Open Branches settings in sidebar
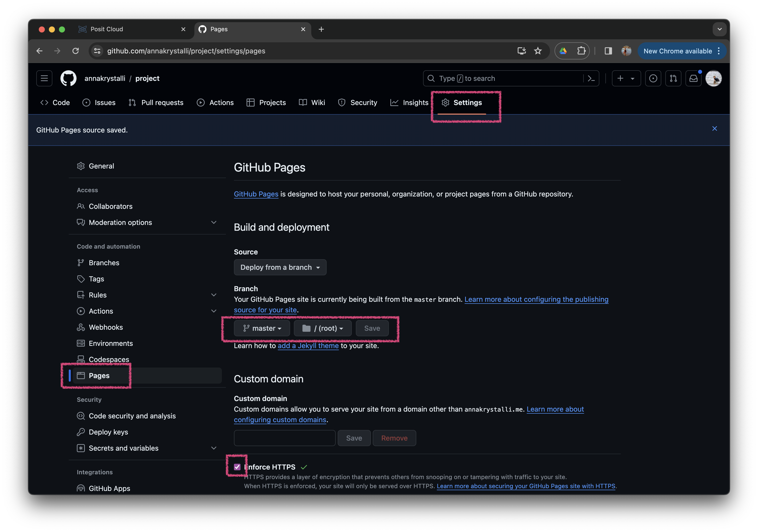The width and height of the screenshot is (758, 532). [147, 263]
